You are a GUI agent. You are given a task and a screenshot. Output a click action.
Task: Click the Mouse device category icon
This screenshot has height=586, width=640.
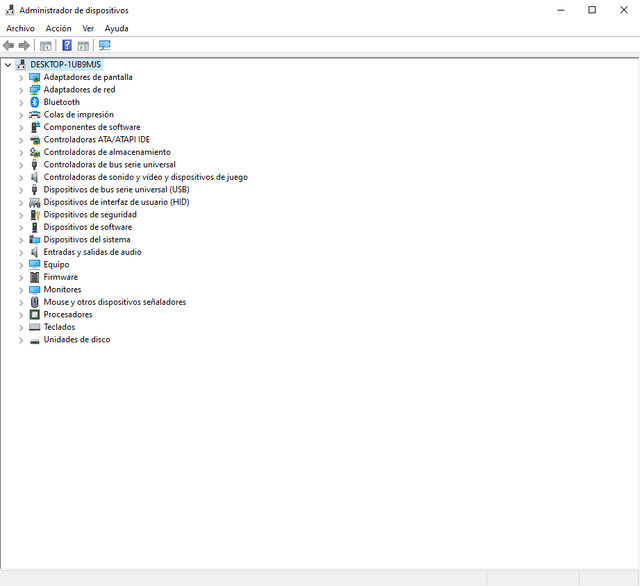[x=35, y=302]
